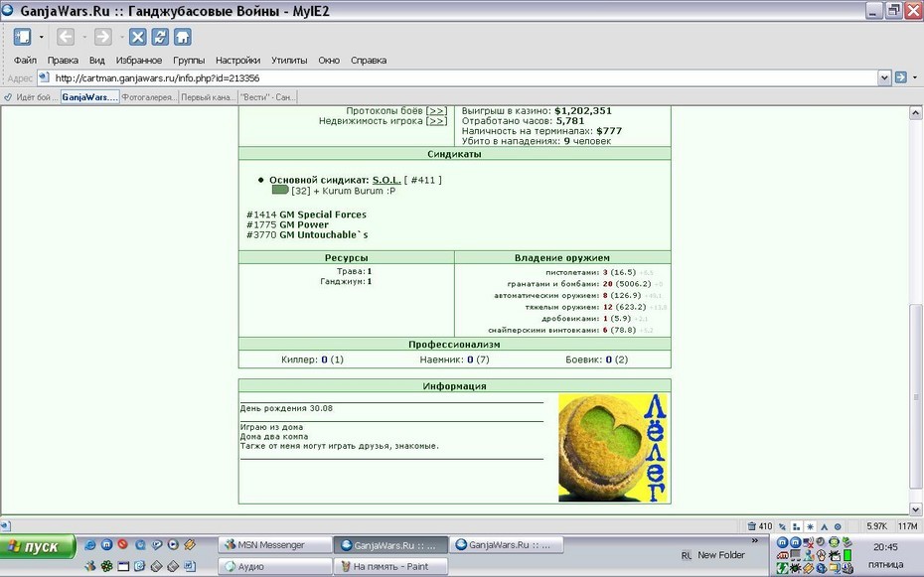Refresh the page using the toolbar icon
Viewport: 924px width, 577px height.
click(x=160, y=37)
